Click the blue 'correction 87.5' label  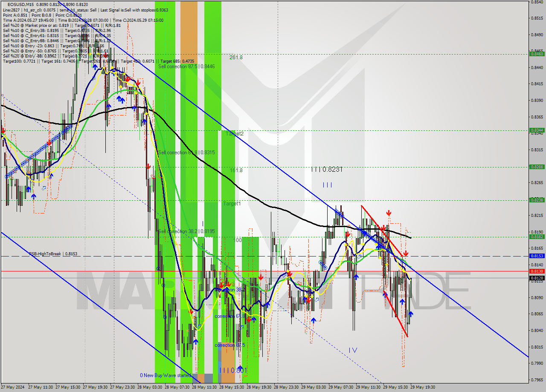230,345
